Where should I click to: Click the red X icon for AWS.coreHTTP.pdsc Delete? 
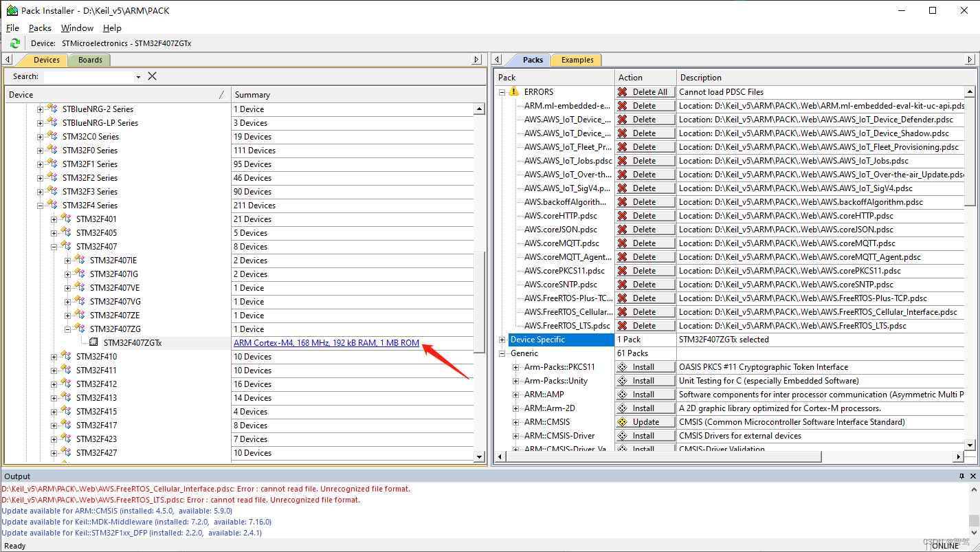[623, 215]
